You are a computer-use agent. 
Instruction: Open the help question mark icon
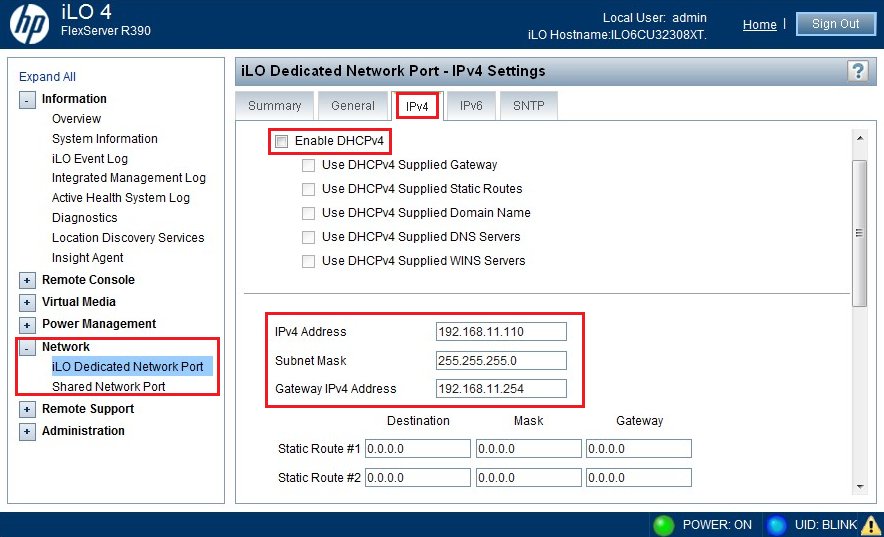click(x=858, y=71)
